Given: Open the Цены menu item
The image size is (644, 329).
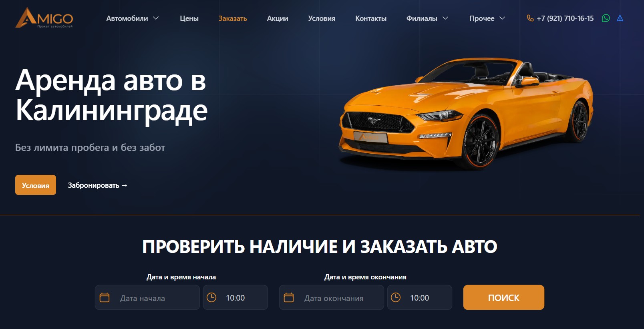Looking at the screenshot, I should [x=189, y=18].
